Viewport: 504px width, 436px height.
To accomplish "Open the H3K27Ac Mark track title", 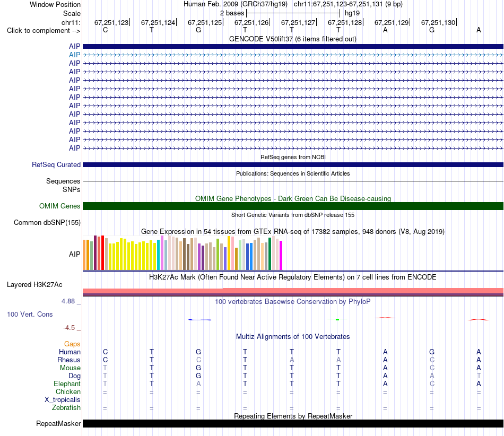I will pyautogui.click(x=292, y=277).
